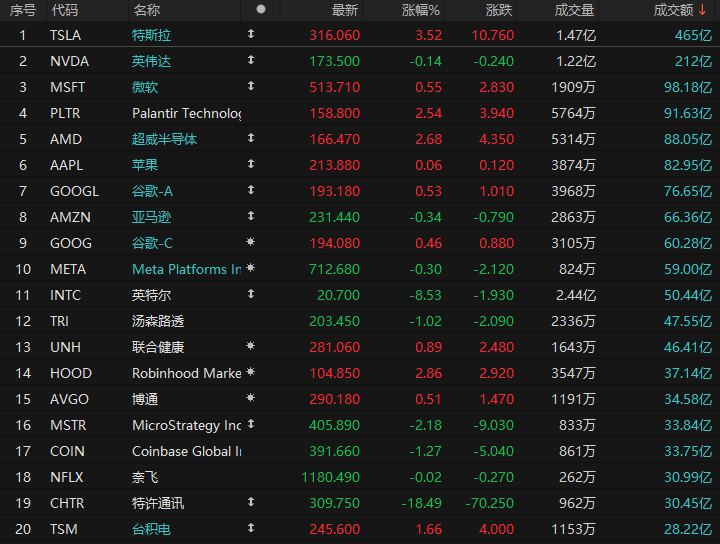Click the up-down arrow icon in the INTC row
The width and height of the screenshot is (720, 544).
tap(251, 294)
